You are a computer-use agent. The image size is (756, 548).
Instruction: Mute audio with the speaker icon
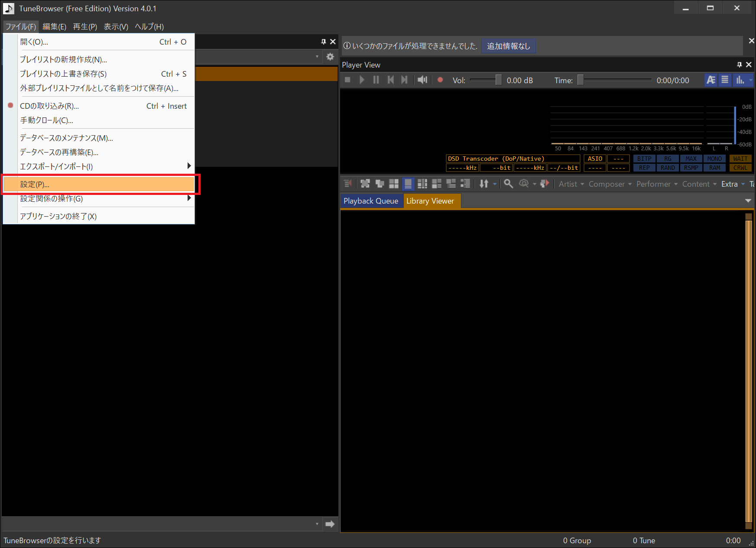click(422, 80)
